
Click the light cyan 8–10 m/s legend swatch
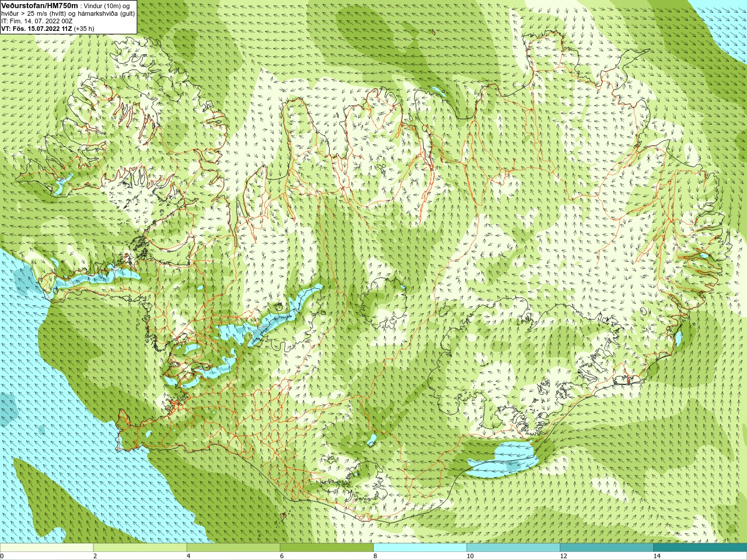(420, 548)
